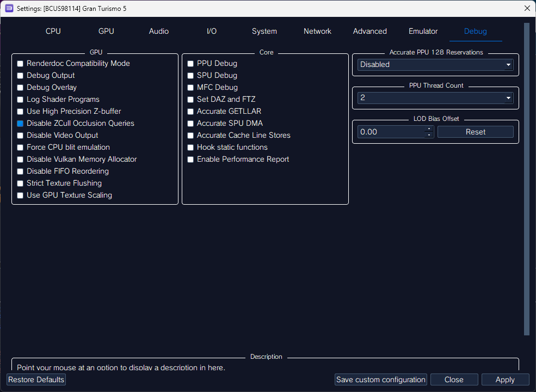Open the Audio tab

(x=158, y=31)
